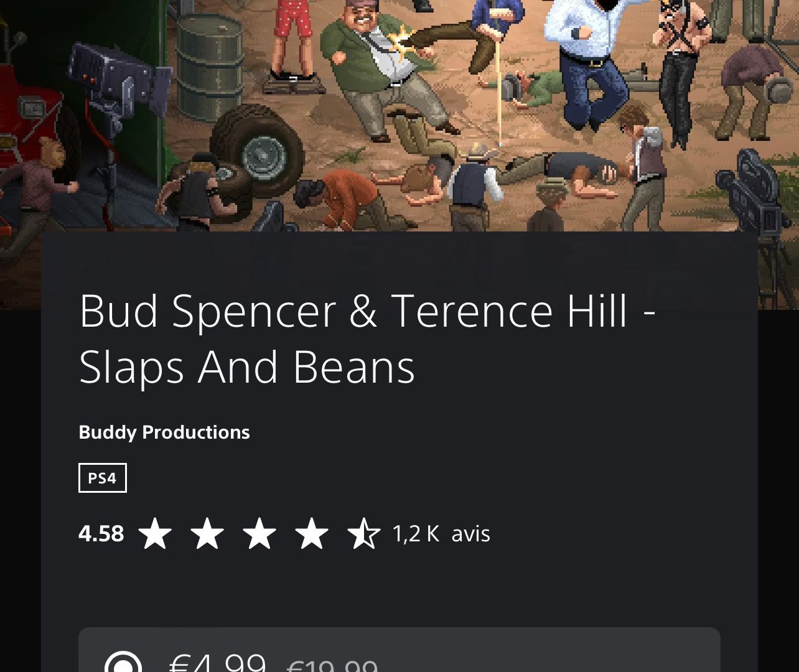Click the third rating star

point(259,534)
